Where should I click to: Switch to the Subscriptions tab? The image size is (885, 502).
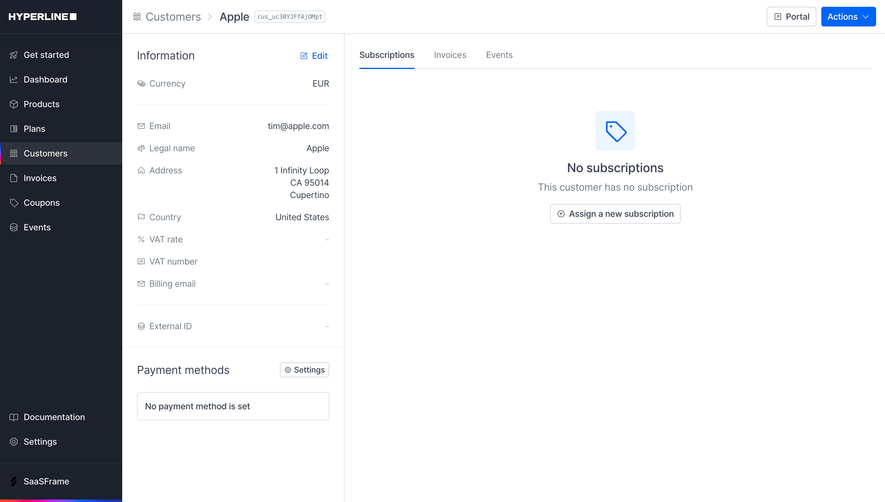click(x=387, y=55)
